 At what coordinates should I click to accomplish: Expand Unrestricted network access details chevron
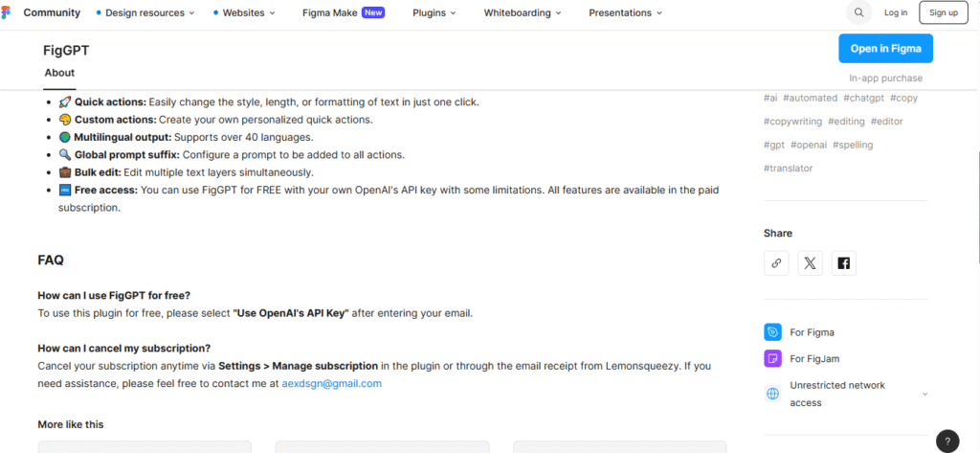(x=925, y=395)
